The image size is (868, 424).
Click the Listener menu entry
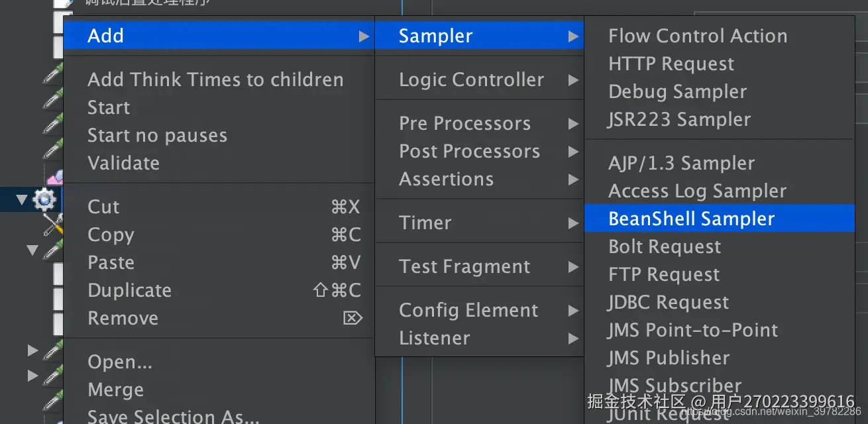click(434, 339)
